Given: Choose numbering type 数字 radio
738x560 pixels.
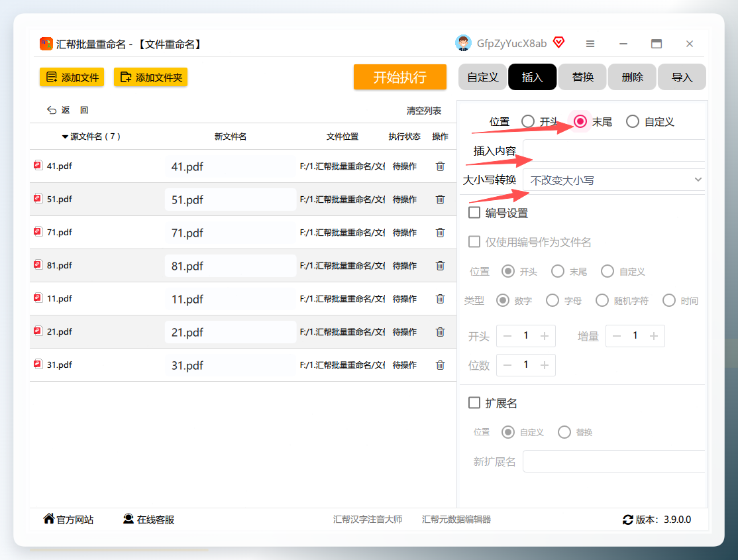Looking at the screenshot, I should coord(503,300).
